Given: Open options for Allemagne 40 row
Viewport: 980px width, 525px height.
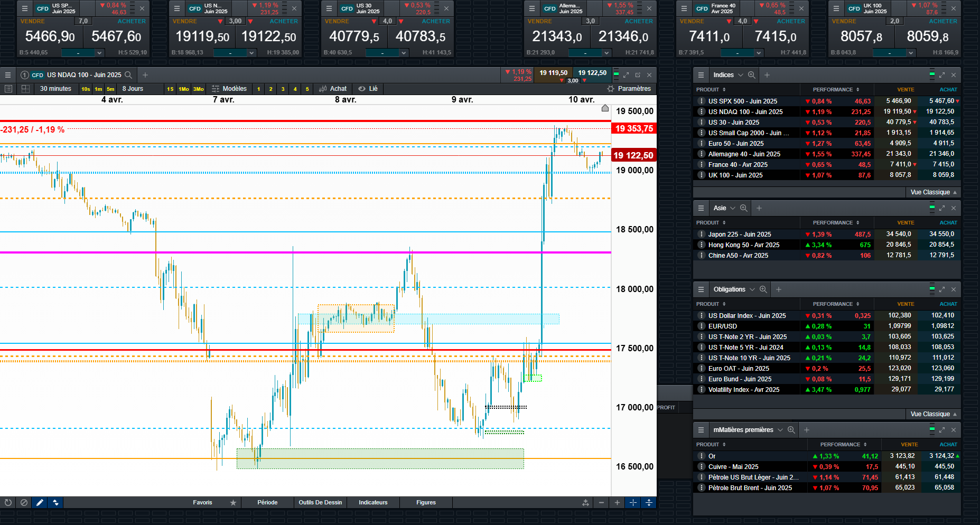Looking at the screenshot, I should pos(701,154).
